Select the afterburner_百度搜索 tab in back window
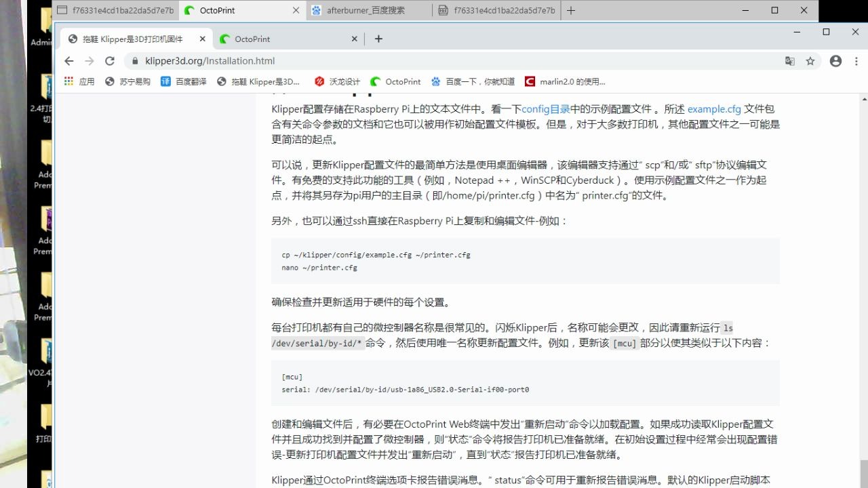 tap(368, 10)
